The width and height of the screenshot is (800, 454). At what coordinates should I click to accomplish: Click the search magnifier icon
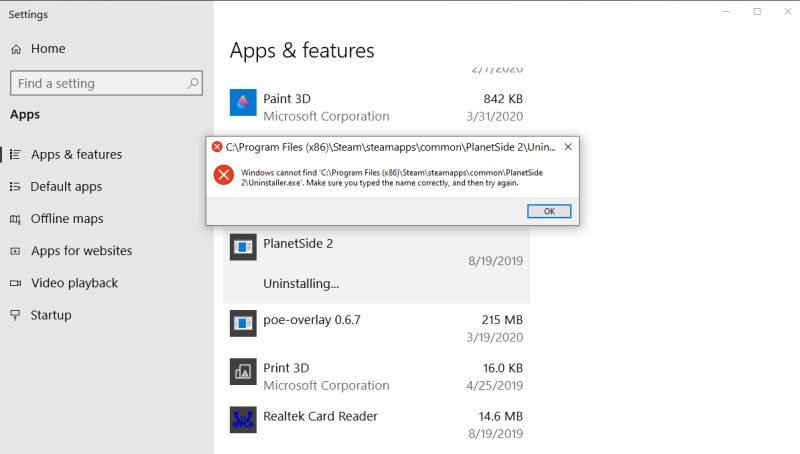tap(192, 83)
